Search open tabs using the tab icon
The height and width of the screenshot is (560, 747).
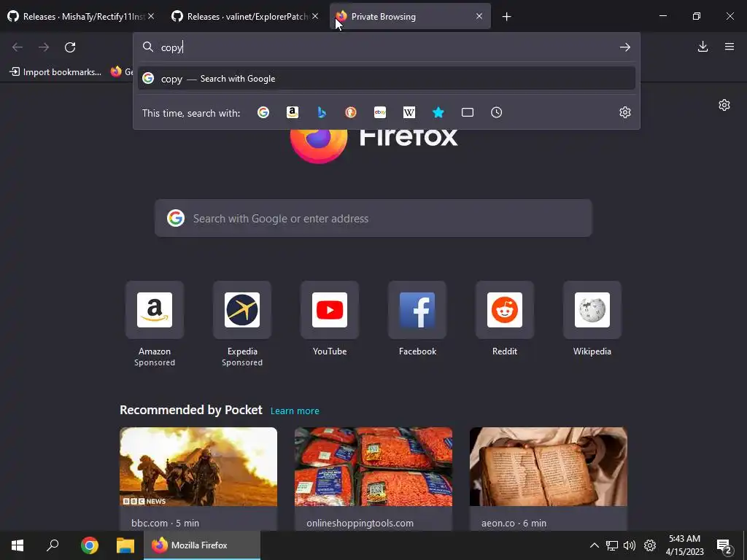[x=468, y=112]
